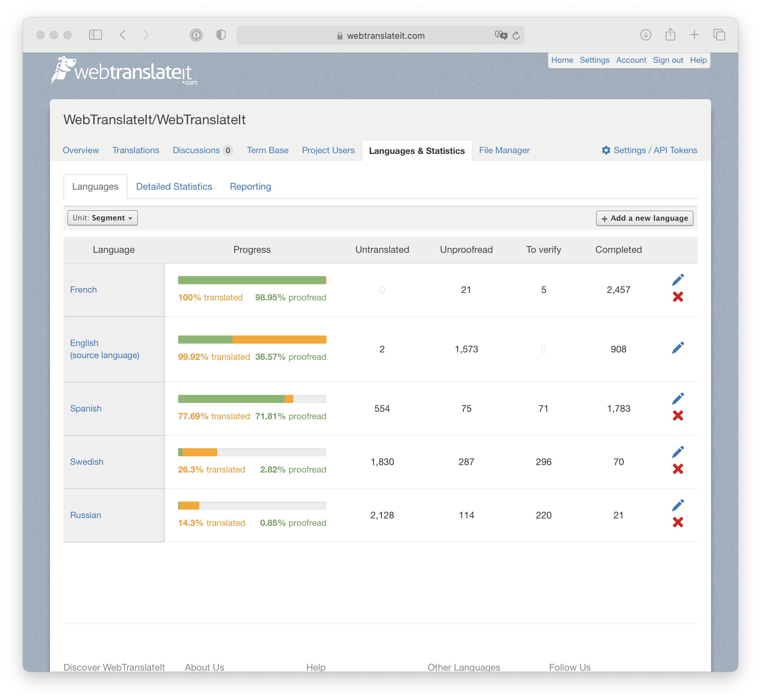Click the French Completed value 2,457
Screen dimensions: 761x700
pyautogui.click(x=618, y=290)
